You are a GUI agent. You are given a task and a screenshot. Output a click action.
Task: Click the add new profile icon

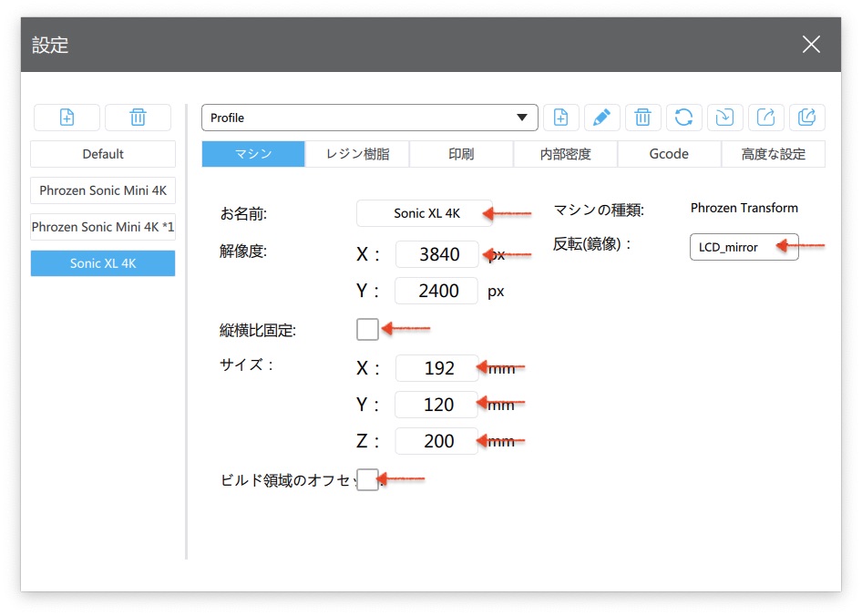[x=560, y=118]
